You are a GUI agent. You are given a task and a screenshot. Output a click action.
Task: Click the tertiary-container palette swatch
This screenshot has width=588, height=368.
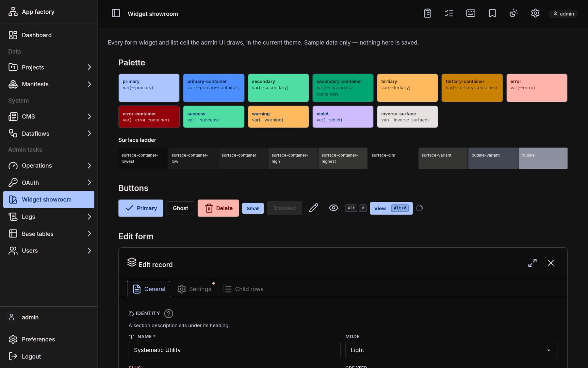tap(472, 88)
